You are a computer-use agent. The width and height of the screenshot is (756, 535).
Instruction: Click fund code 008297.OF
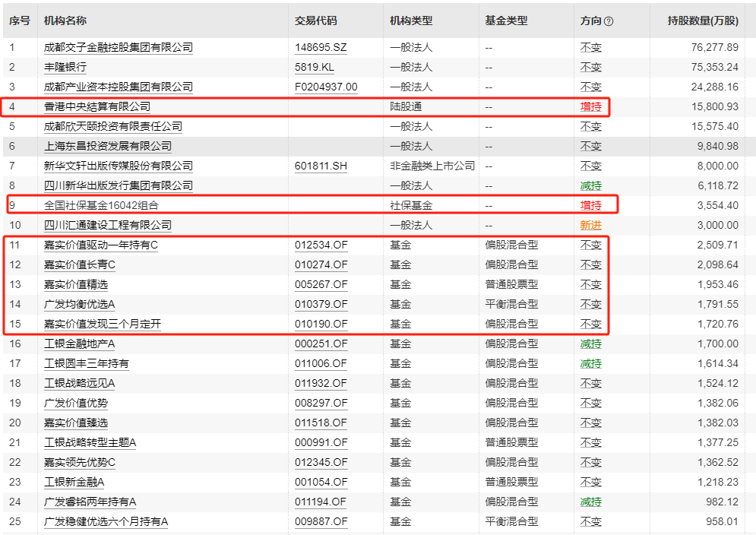(x=321, y=404)
